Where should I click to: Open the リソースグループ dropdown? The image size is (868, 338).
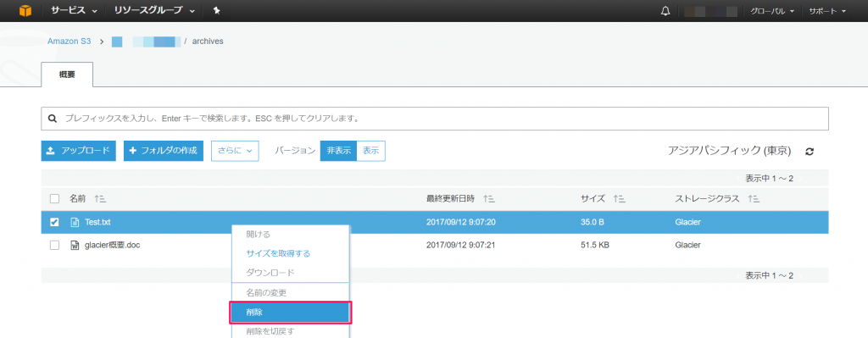pos(154,10)
